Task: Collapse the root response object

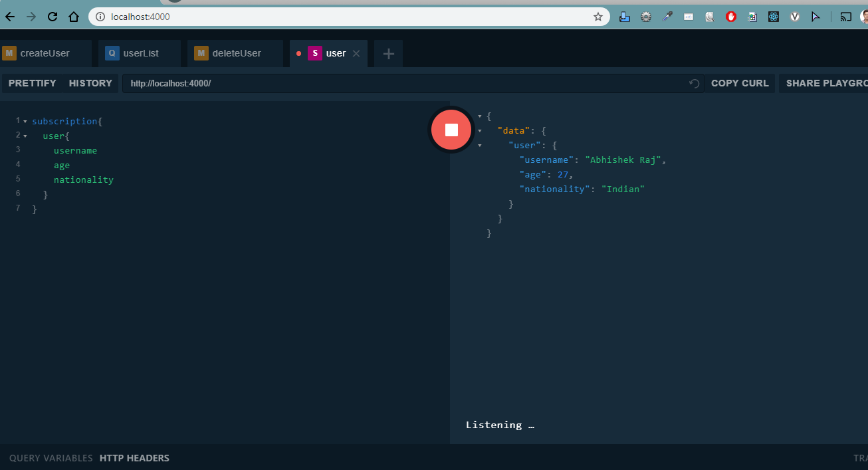Action: pyautogui.click(x=480, y=116)
